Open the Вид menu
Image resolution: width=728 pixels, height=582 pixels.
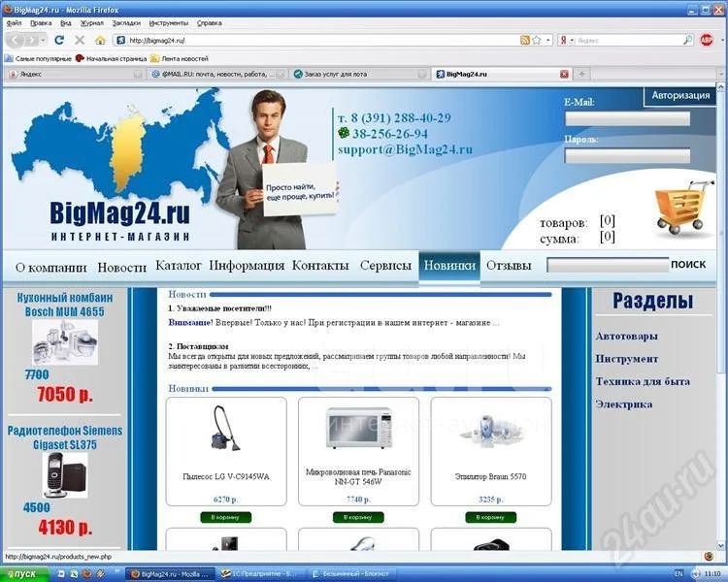(65, 22)
